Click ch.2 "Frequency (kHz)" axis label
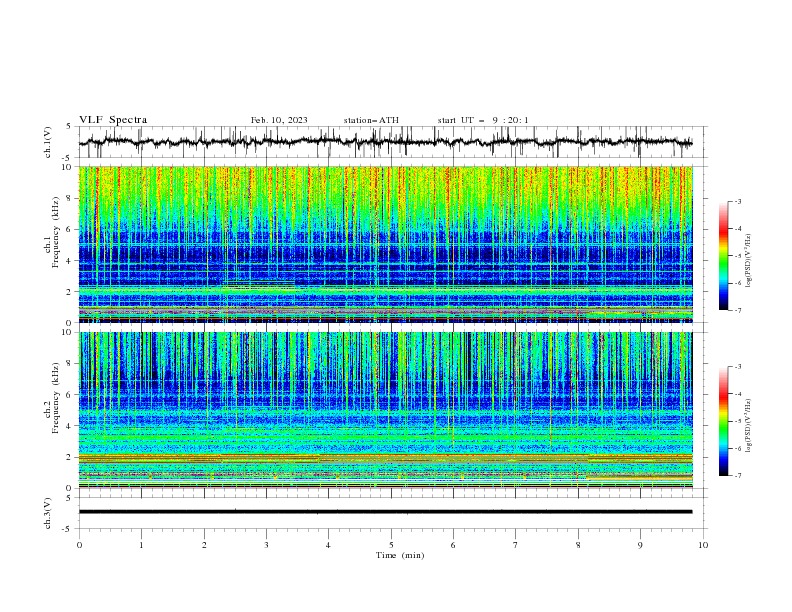Viewport: 792px width, 612px height. click(x=56, y=398)
